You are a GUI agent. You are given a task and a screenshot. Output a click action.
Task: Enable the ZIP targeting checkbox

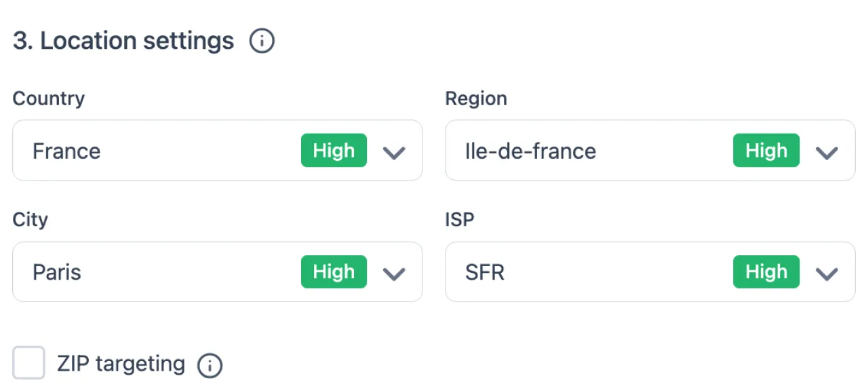coord(29,362)
